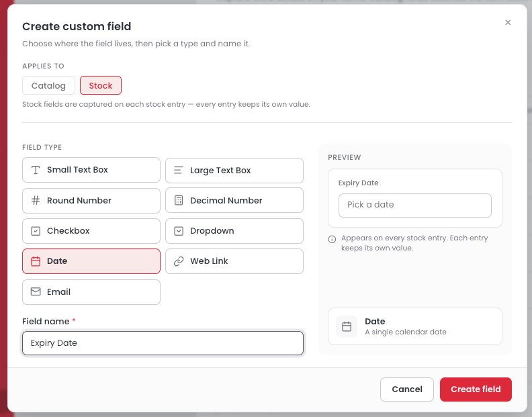Select the Date field type
This screenshot has height=417, width=532.
pyautogui.click(x=91, y=261)
